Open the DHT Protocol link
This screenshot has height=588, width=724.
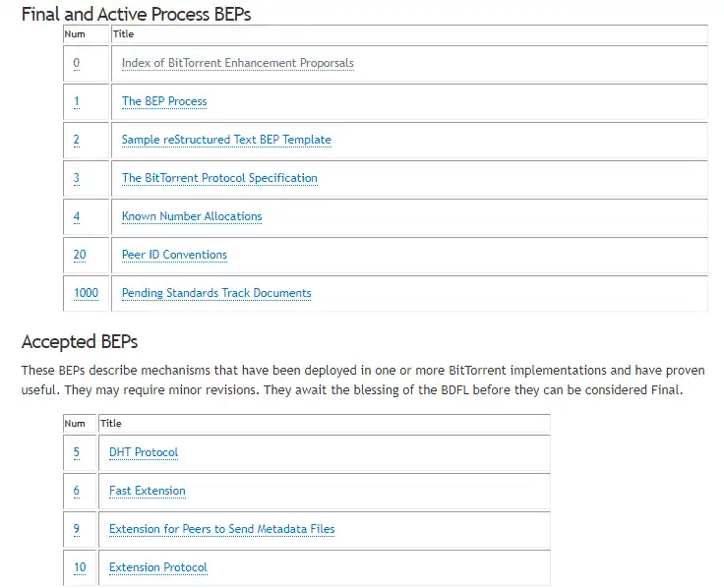pos(144,452)
